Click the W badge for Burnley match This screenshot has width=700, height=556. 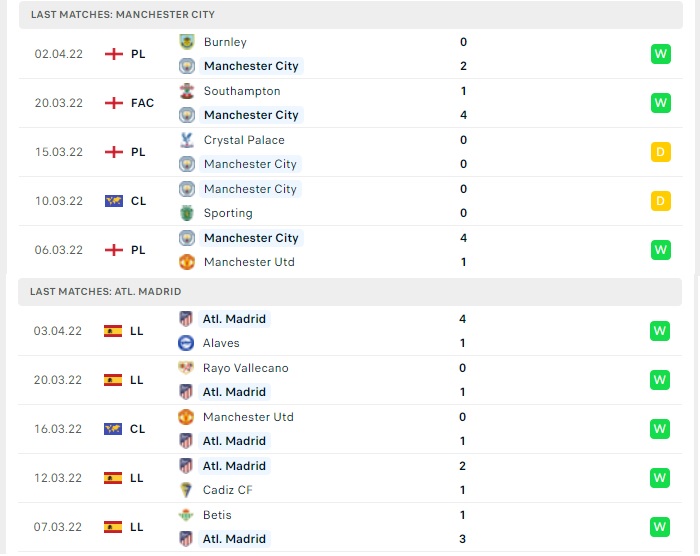pos(661,54)
